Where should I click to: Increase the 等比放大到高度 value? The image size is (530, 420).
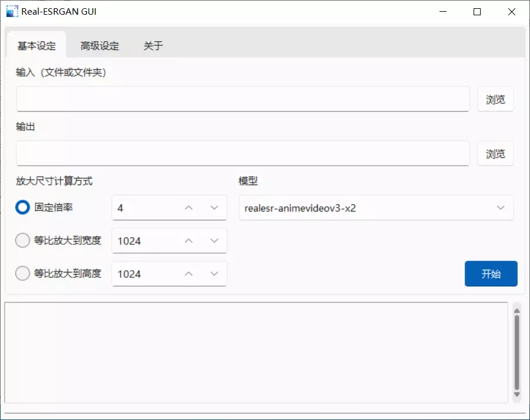[x=189, y=274]
